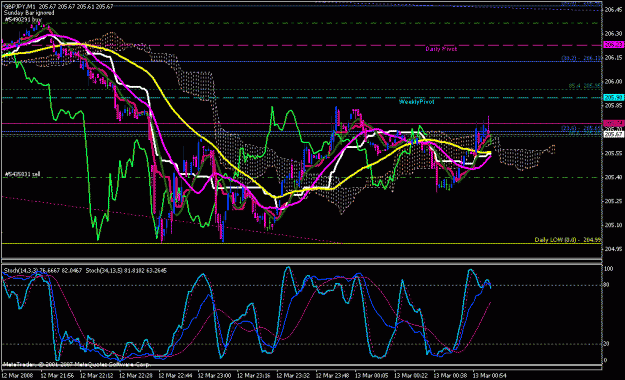625x380 pixels.
Task: Click the 206.45 price scale value
Action: click(x=613, y=10)
